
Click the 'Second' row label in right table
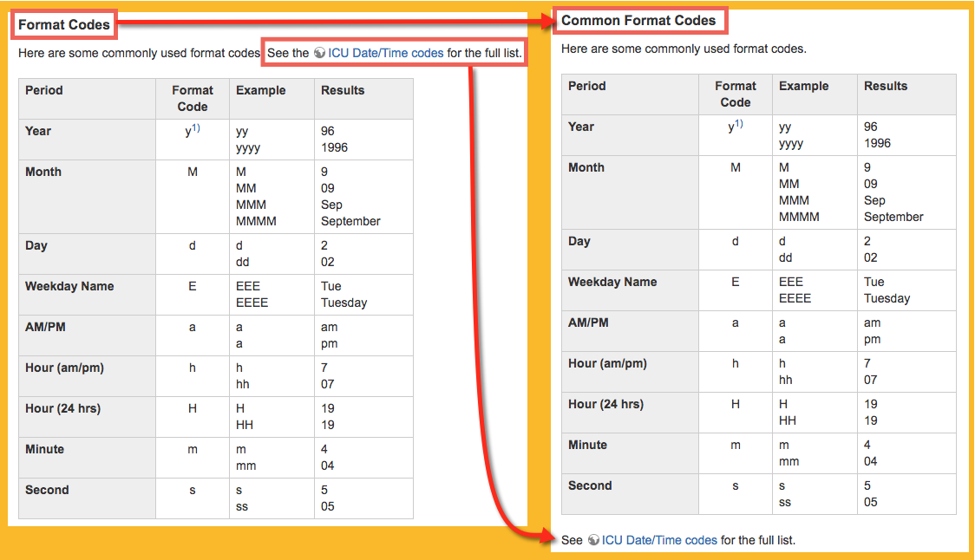pos(590,485)
